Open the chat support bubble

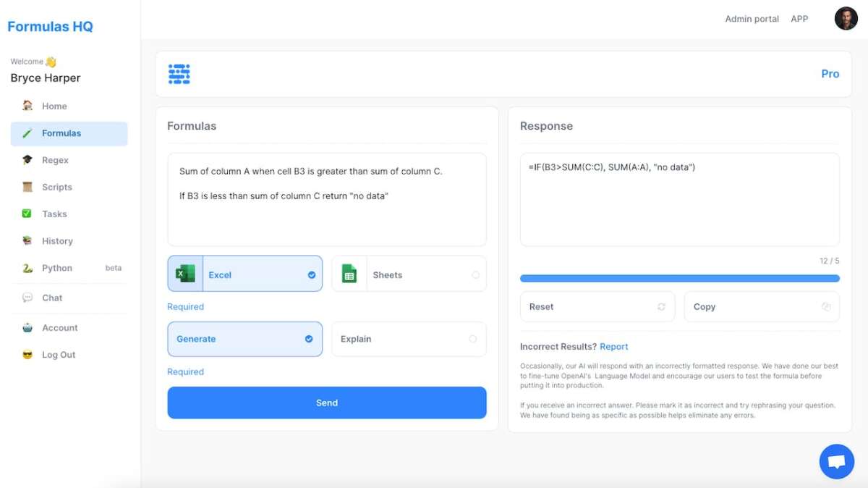click(836, 461)
